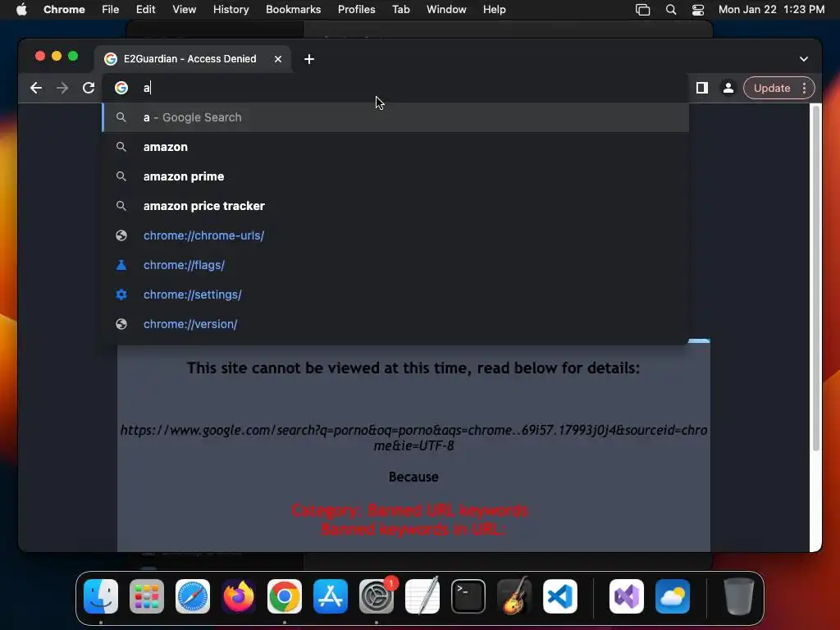Image resolution: width=840 pixels, height=630 pixels.
Task: Click the Update button in Chrome toolbar
Action: point(771,88)
